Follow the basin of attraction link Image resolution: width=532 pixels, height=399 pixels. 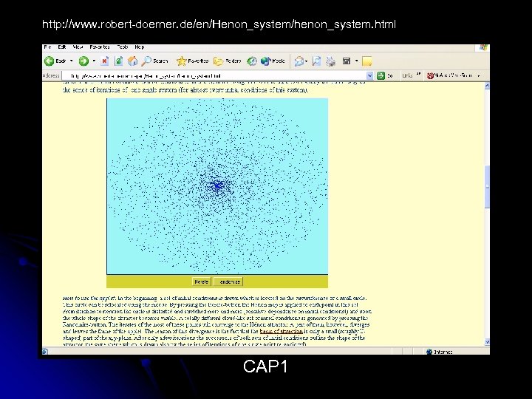281,331
